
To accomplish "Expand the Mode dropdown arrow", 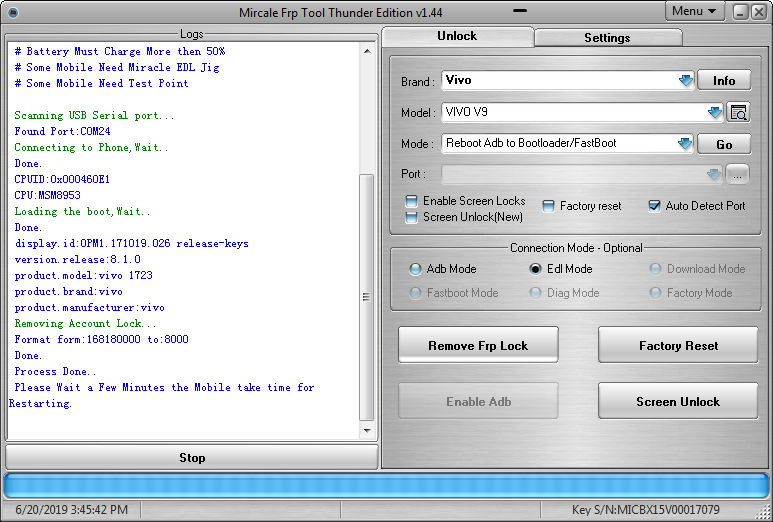I will point(684,144).
